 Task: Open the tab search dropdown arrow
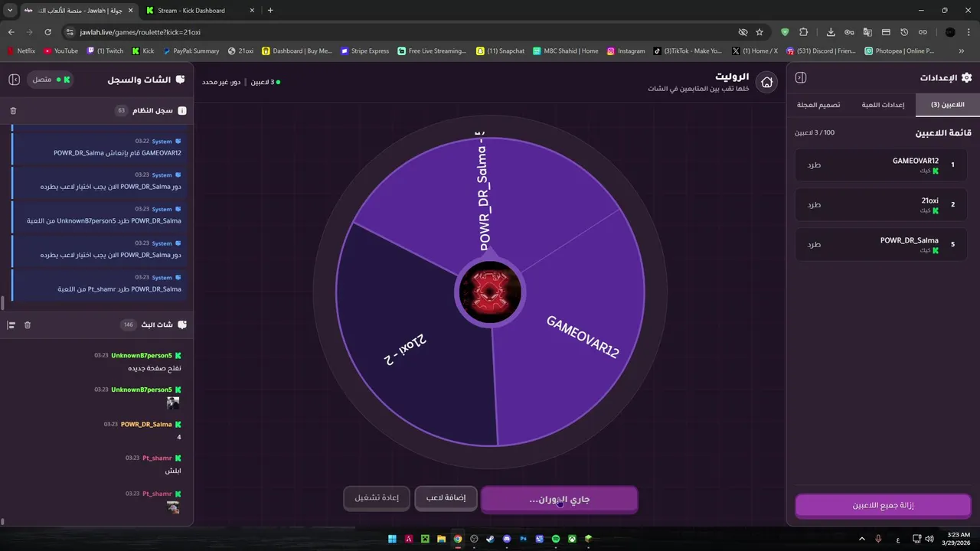tap(10, 11)
